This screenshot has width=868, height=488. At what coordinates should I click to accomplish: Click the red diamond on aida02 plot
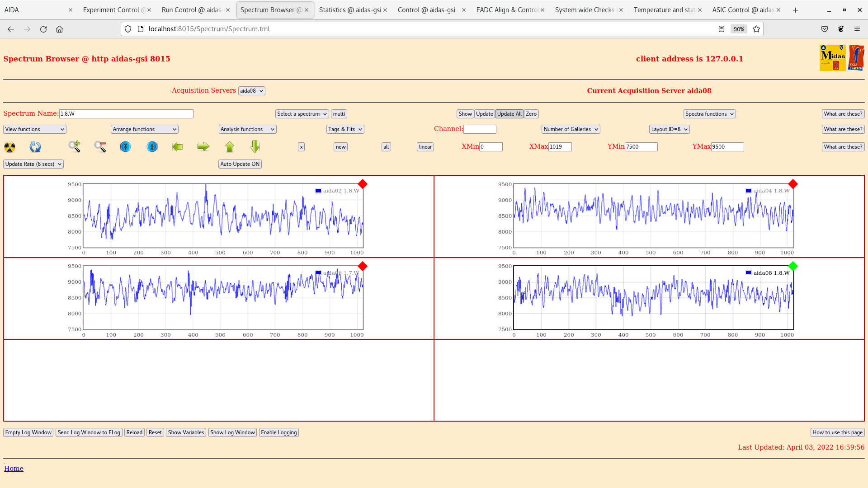click(363, 184)
